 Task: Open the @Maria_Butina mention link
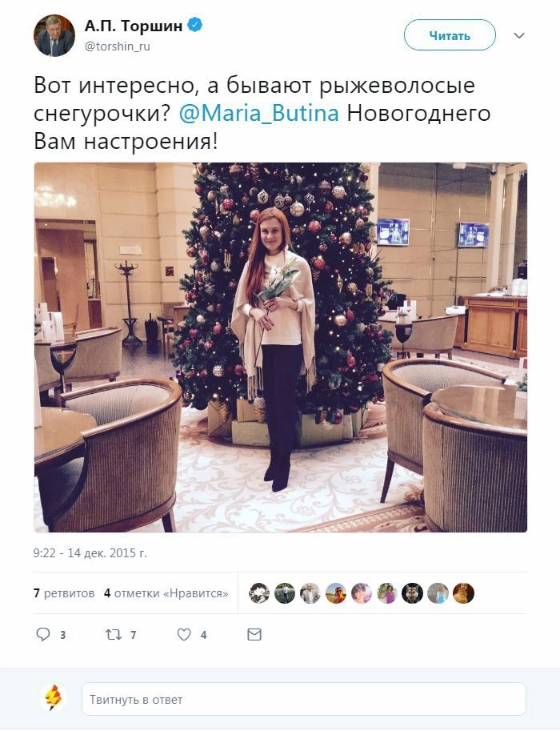[259, 113]
